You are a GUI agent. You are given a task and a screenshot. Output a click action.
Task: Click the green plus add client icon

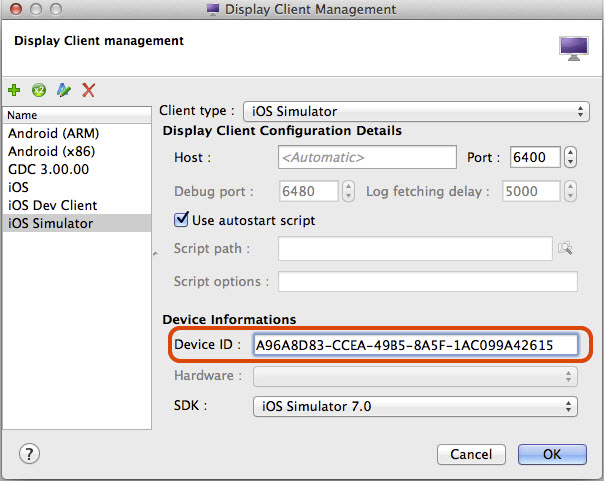(15, 90)
